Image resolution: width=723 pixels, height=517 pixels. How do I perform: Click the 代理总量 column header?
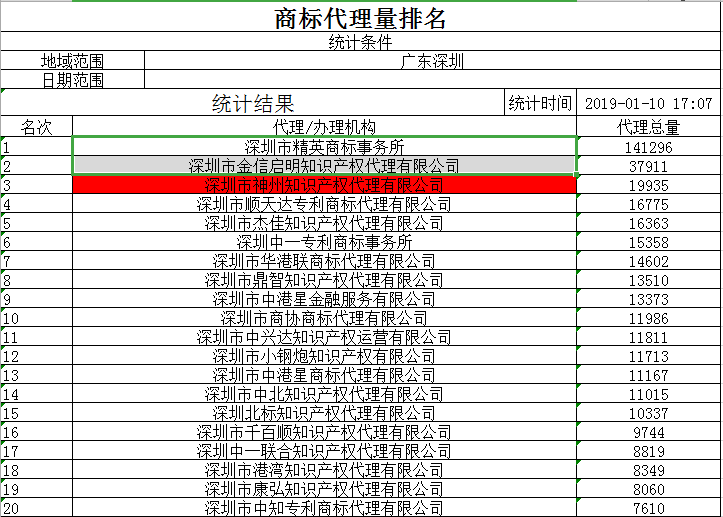(648, 127)
